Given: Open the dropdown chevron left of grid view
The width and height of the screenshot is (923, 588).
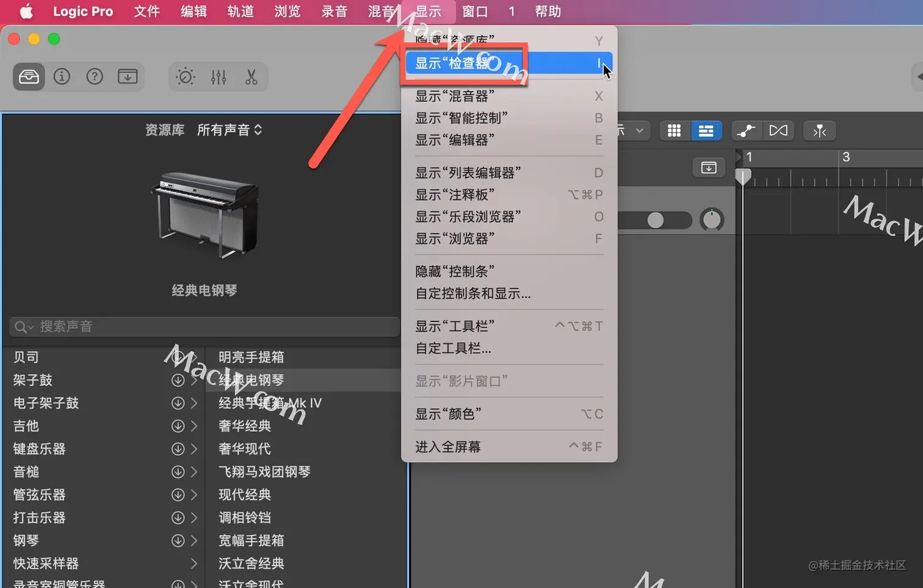Looking at the screenshot, I should [x=639, y=131].
